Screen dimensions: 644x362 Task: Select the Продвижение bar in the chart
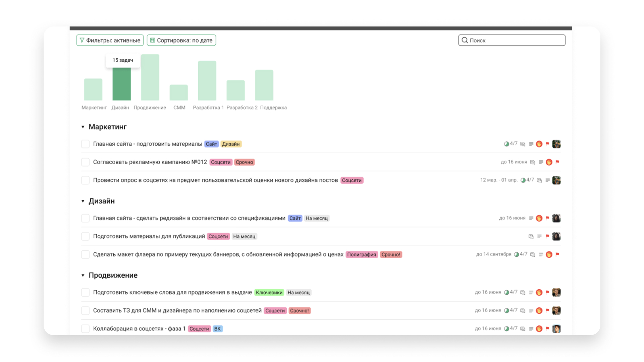pos(150,77)
